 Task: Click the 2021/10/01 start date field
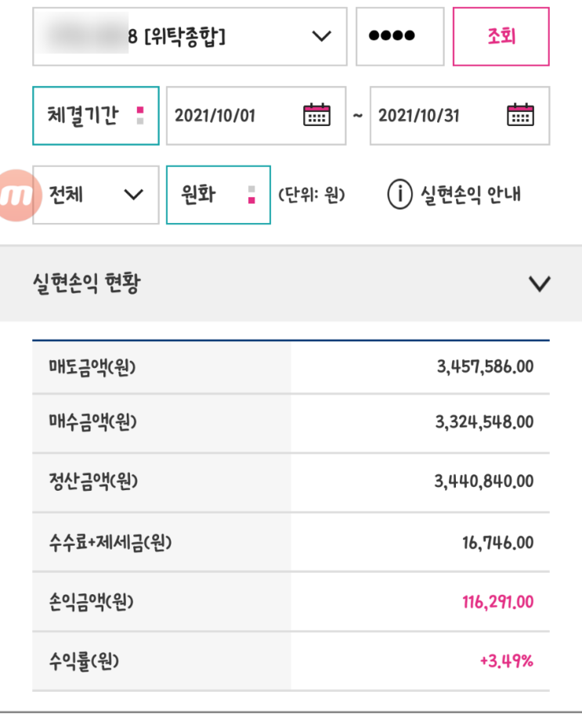coord(227,116)
